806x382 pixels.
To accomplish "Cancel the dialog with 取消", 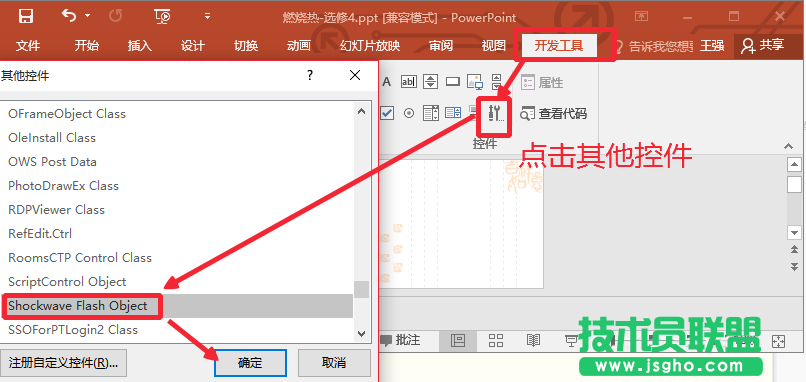I will click(334, 363).
